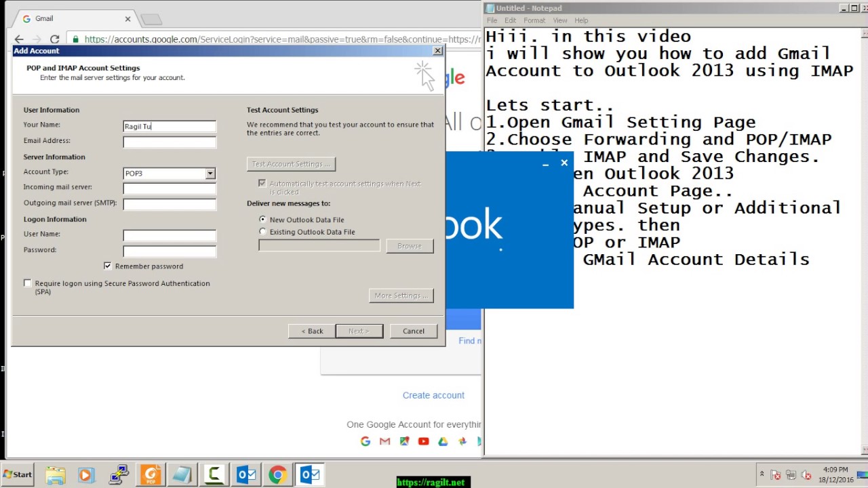Switch to the active Outlook taskbar icon

pos(309,474)
